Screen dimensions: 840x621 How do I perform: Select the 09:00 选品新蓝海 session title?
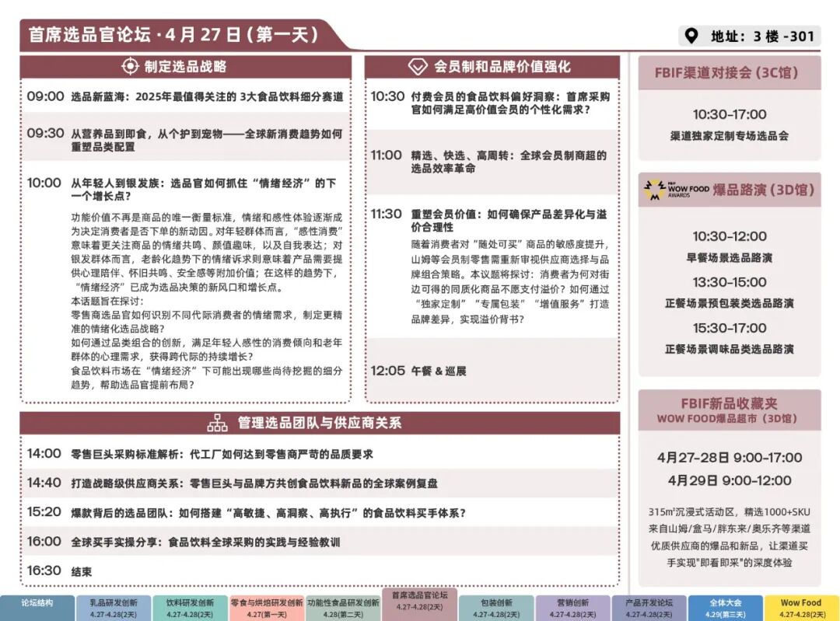click(x=207, y=97)
